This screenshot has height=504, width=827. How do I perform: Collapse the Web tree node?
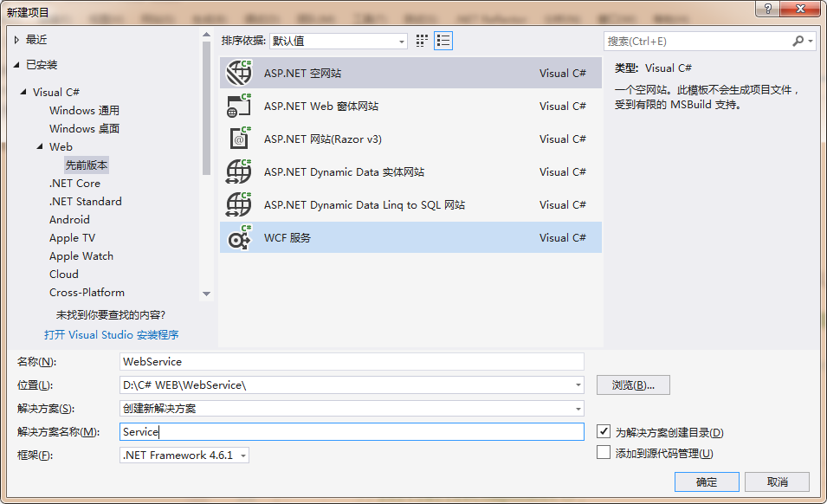[40, 146]
